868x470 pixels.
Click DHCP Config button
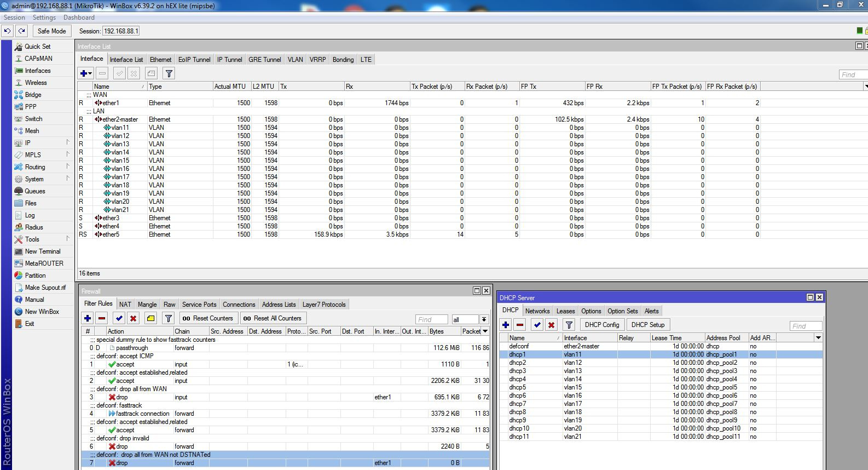(602, 325)
